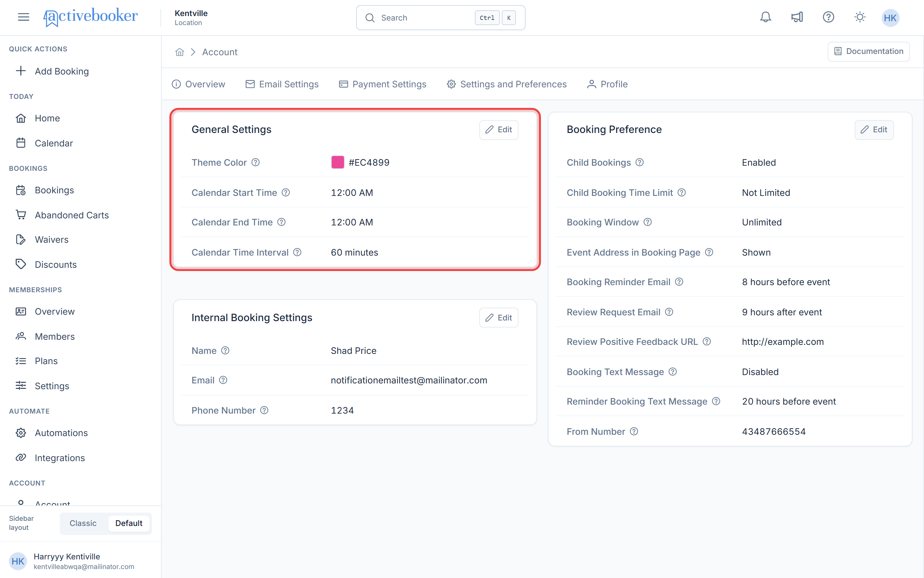Open the Overview tab
The image size is (924, 578).
tap(198, 84)
